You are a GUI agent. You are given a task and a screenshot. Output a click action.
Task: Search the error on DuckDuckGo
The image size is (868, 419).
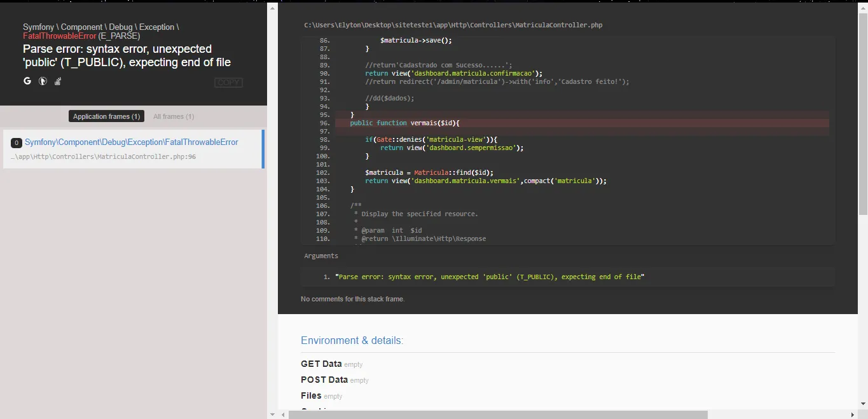(x=42, y=81)
